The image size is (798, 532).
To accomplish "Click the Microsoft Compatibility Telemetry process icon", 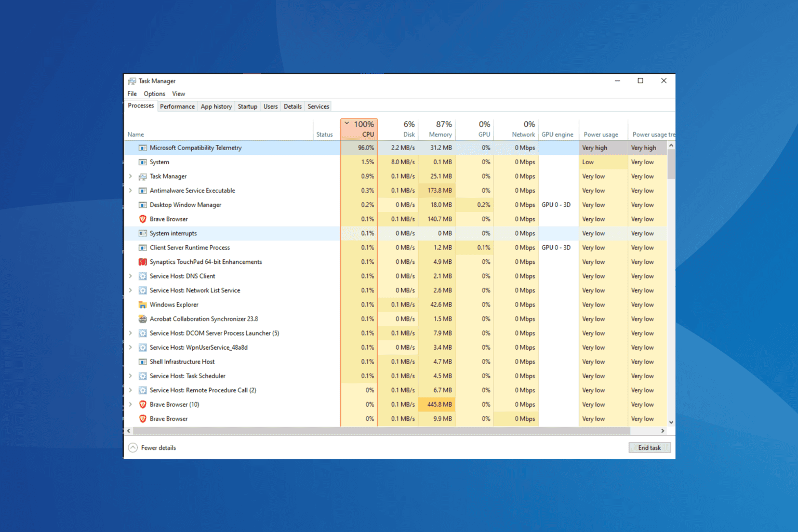I will click(143, 148).
